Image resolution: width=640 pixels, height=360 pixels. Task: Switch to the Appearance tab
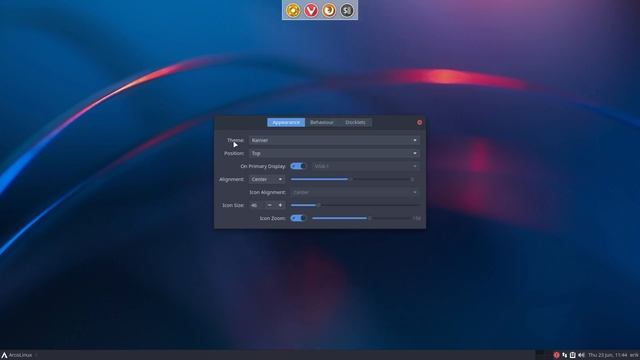pyautogui.click(x=286, y=122)
